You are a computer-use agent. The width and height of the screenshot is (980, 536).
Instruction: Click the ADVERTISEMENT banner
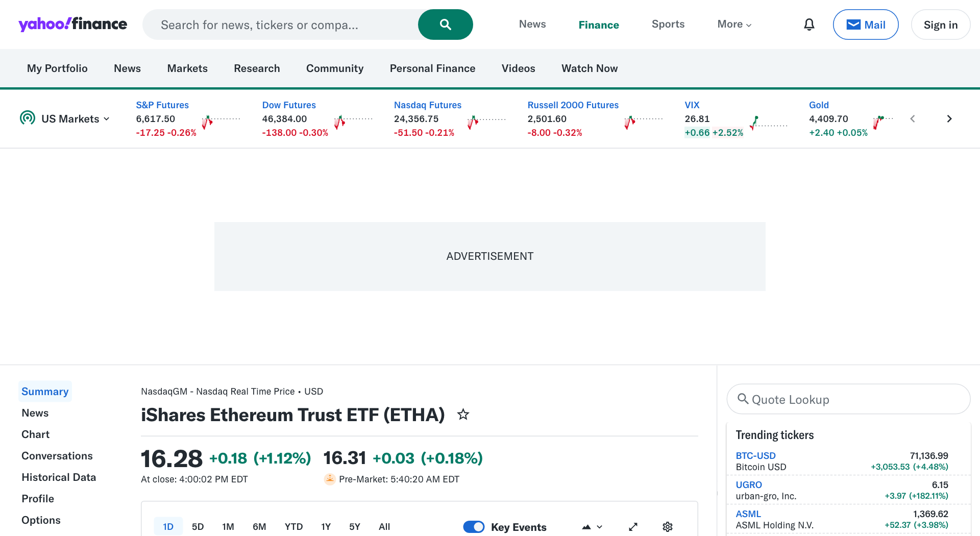(x=490, y=256)
